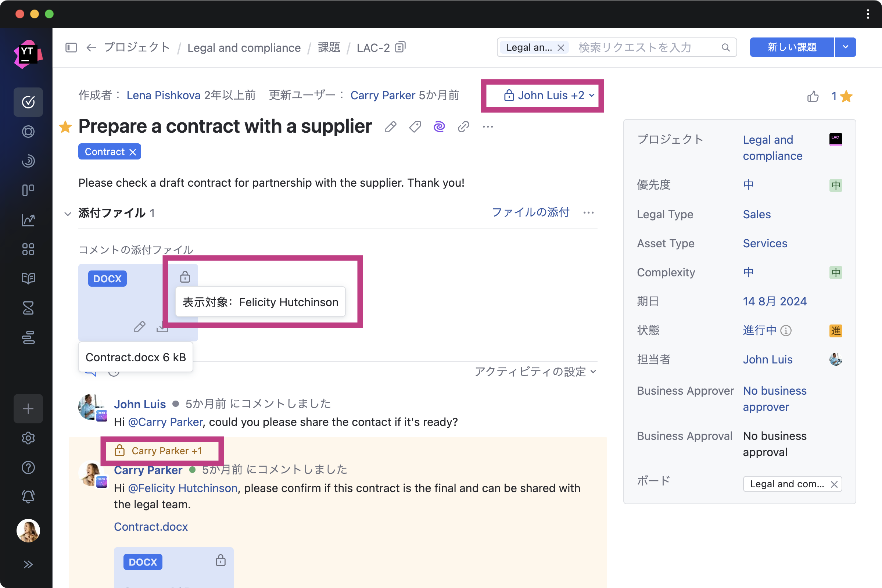882x588 pixels.
Task: Click the 課題 breadcrumb item
Action: coord(329,48)
